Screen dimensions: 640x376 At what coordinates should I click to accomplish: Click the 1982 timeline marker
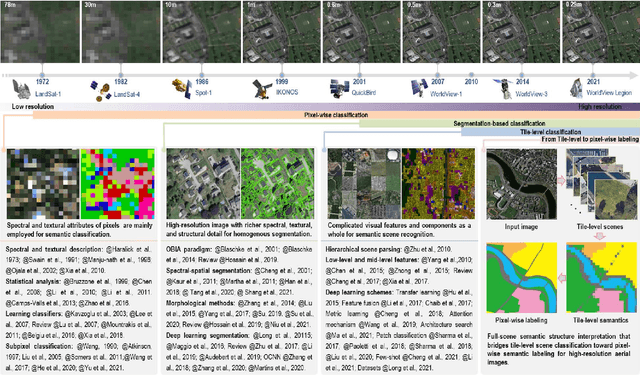pos(120,76)
